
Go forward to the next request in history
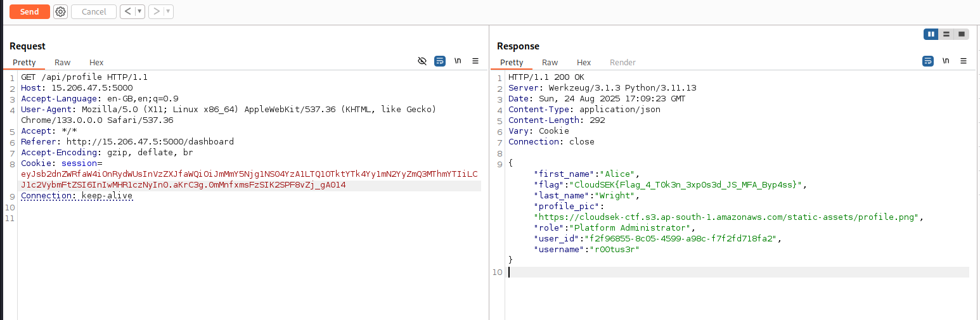click(x=156, y=11)
